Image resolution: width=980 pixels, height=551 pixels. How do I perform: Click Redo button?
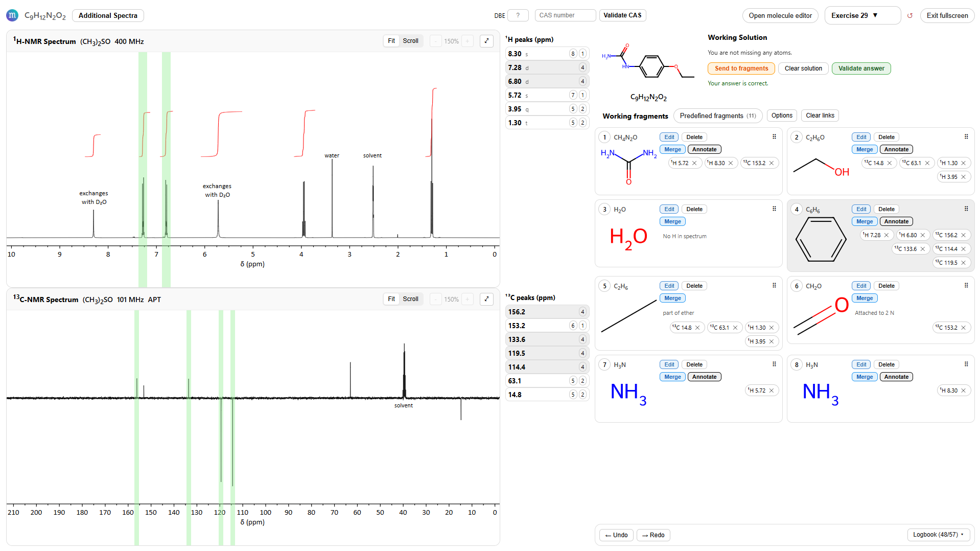654,535
